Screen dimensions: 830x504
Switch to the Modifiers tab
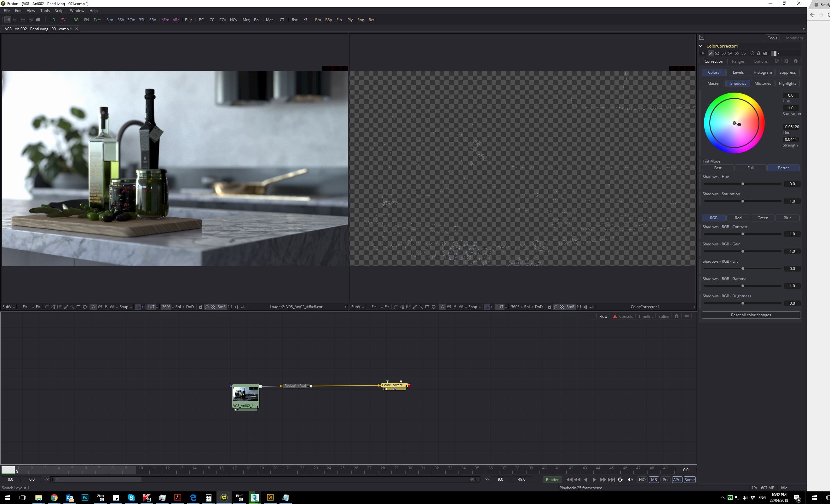pos(794,38)
